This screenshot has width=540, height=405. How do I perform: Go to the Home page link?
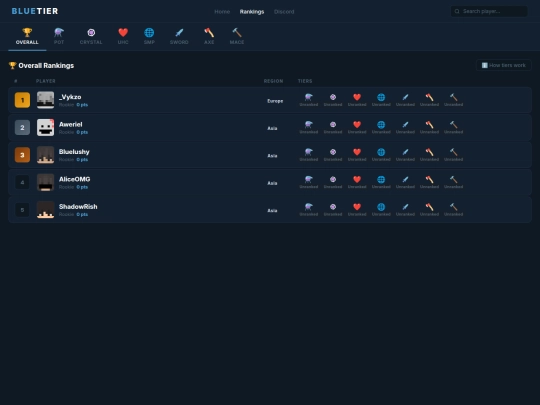[222, 12]
